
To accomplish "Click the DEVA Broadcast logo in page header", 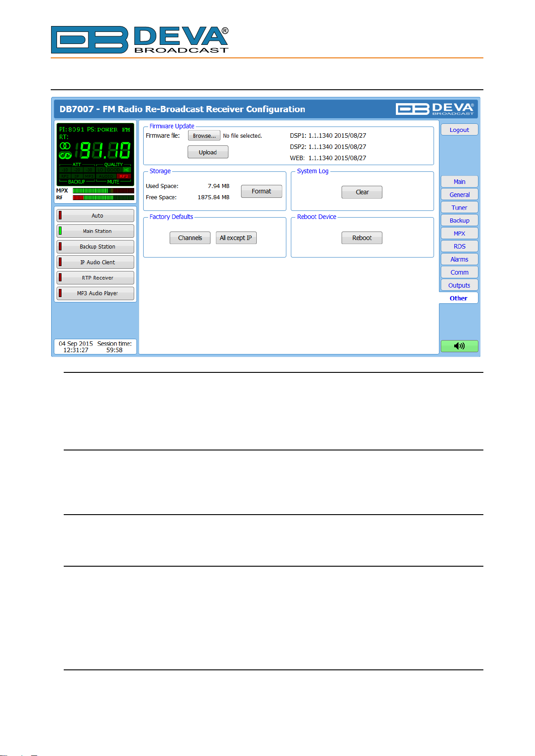I will pyautogui.click(x=140, y=40).
